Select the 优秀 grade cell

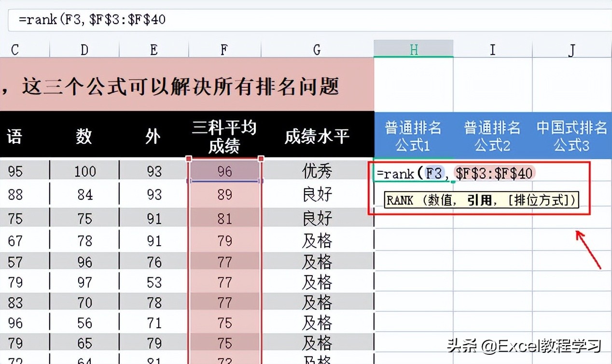tap(317, 171)
